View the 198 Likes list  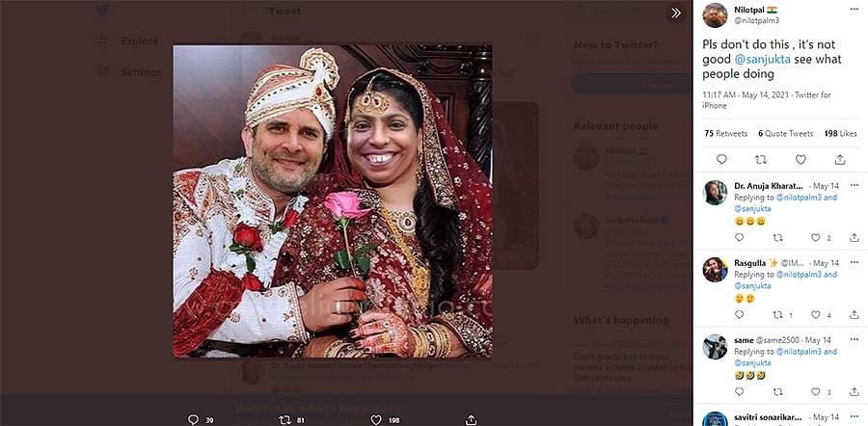pos(840,133)
